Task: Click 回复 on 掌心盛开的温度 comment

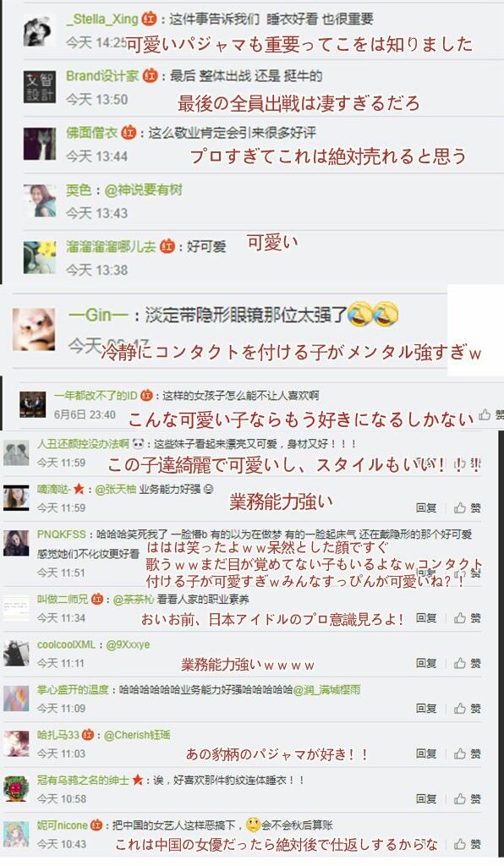Action: [426, 709]
